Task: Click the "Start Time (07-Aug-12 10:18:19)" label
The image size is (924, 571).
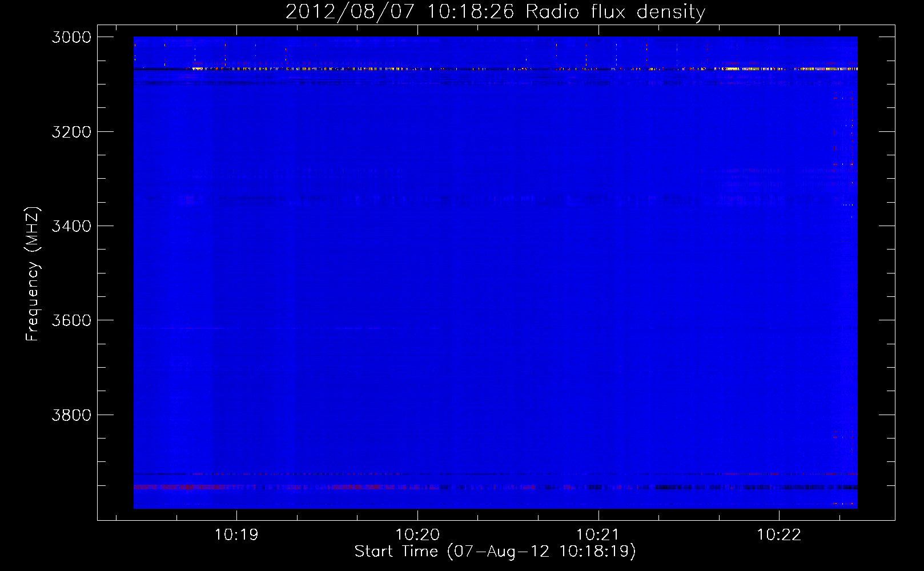Action: pos(495,552)
